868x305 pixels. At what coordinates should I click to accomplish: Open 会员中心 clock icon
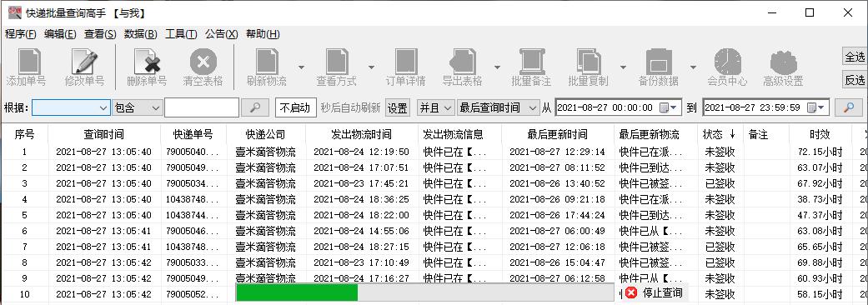[727, 62]
